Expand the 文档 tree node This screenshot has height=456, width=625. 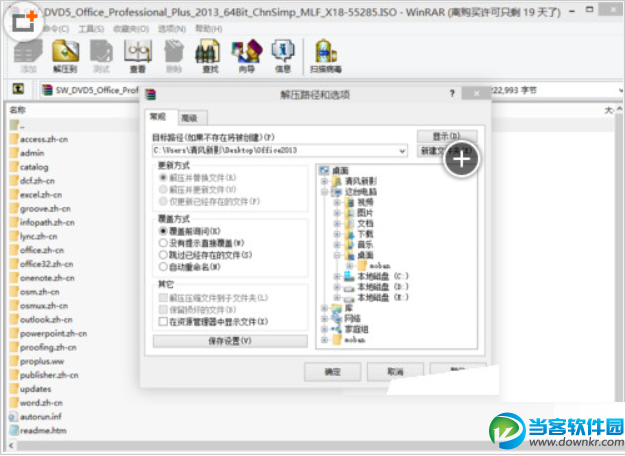pyautogui.click(x=337, y=224)
